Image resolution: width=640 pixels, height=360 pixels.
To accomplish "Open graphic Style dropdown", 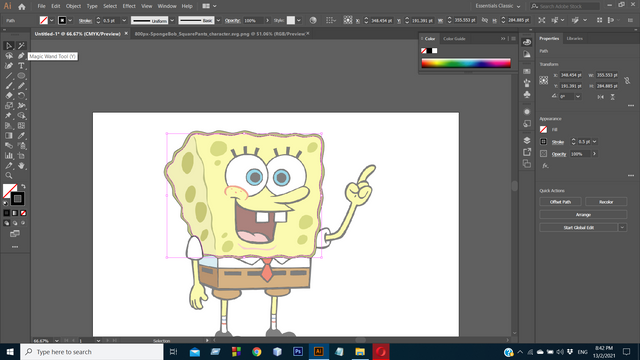I will (x=299, y=20).
